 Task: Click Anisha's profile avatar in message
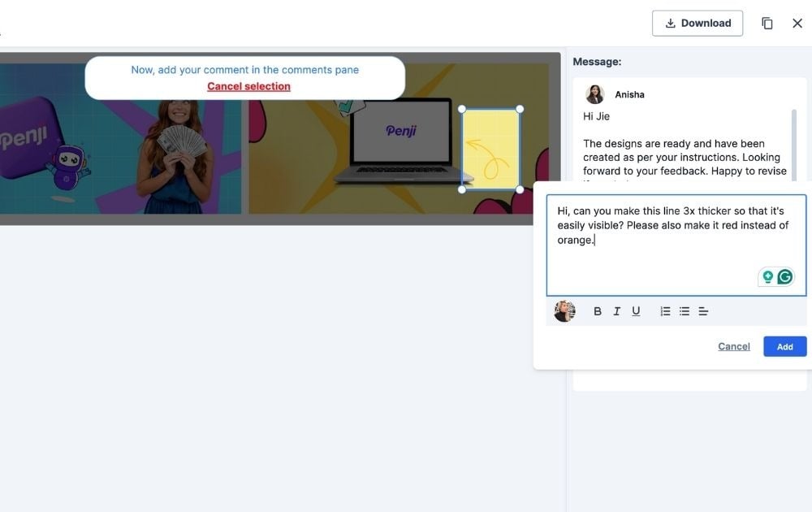(x=595, y=94)
